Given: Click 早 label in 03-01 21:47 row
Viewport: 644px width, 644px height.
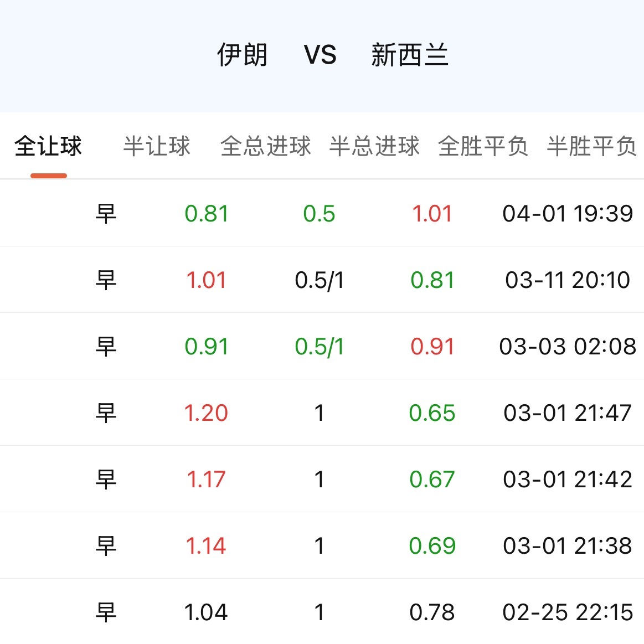Looking at the screenshot, I should [106, 413].
